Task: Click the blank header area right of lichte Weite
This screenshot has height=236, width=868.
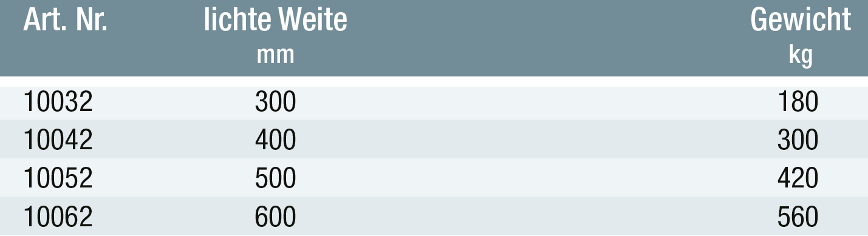Action: 547,38
